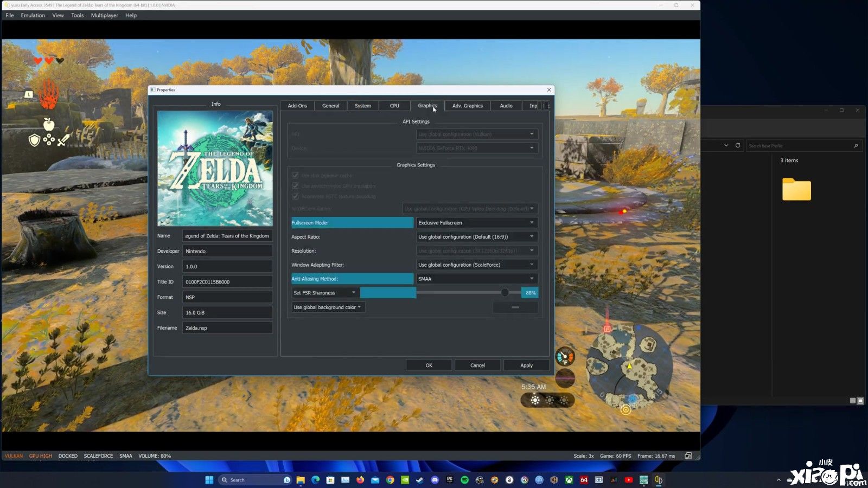
Task: Open the Device dropdown showing NVIDIA GeForce
Action: click(477, 148)
